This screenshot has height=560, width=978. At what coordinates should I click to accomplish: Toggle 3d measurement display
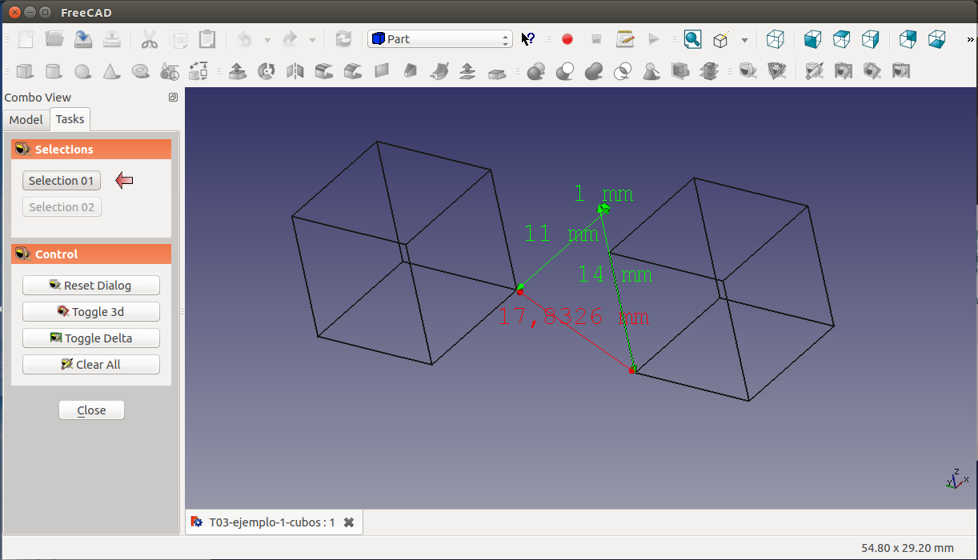click(91, 312)
